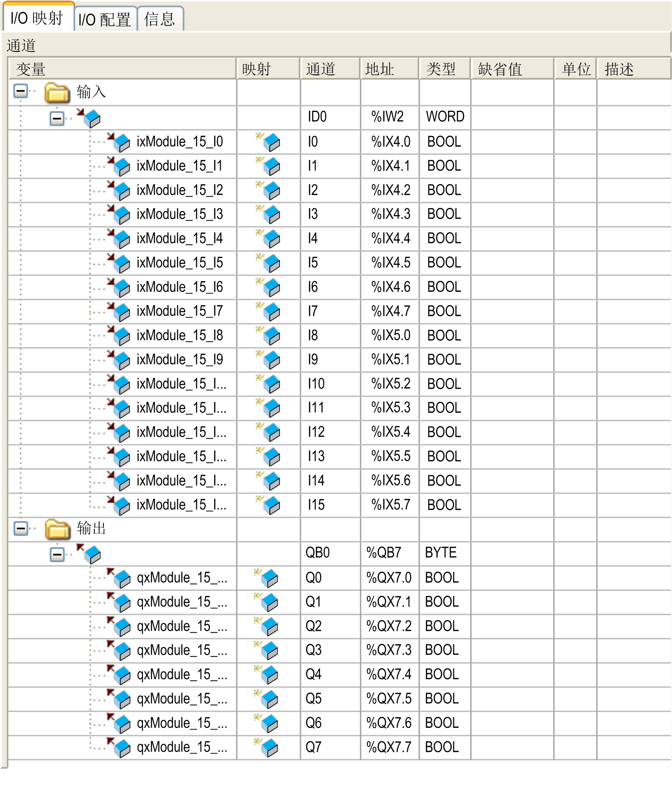
Task: Click the 描述 cell for row I9
Action: 633,360
